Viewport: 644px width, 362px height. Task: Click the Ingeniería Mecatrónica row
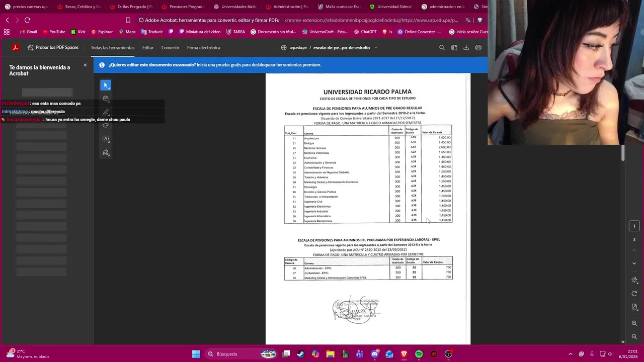click(368, 221)
